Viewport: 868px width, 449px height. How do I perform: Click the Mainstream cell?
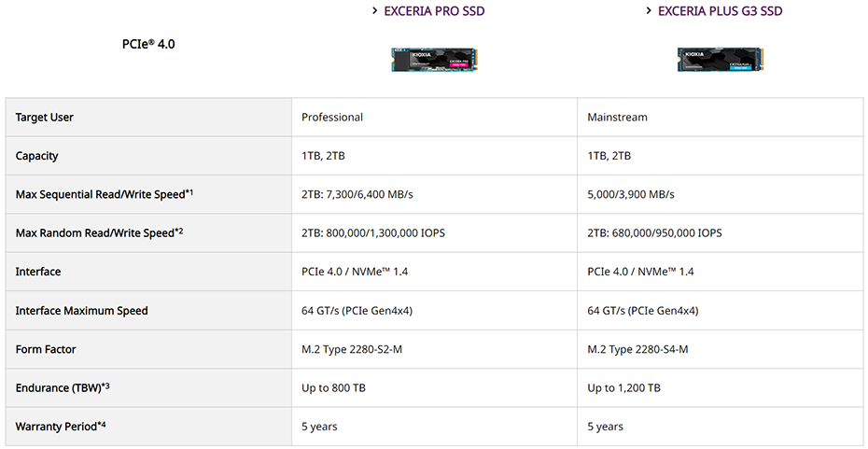(617, 118)
